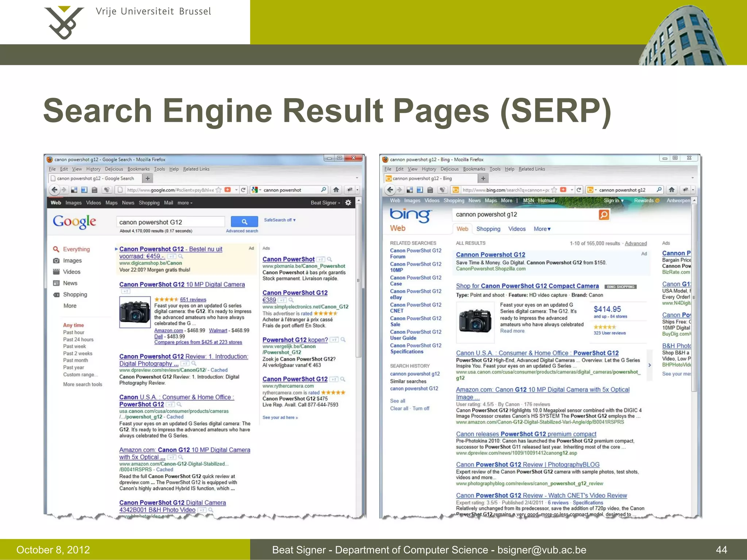
Task: Open 'Canon releases PowerShot G12 premium compact' result
Action: (x=526, y=434)
